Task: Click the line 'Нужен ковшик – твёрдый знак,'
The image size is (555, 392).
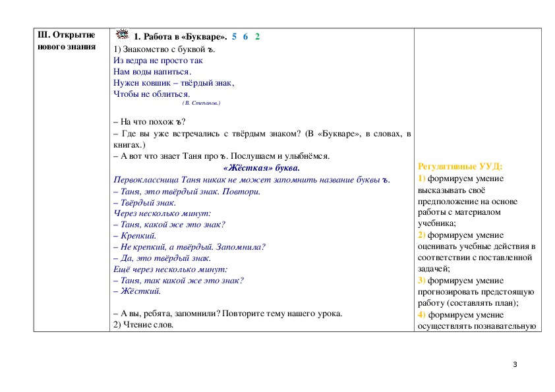Action: [174, 83]
